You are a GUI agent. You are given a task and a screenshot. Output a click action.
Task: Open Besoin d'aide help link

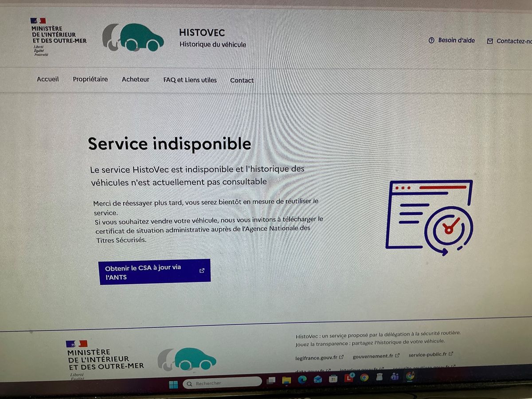pyautogui.click(x=452, y=40)
